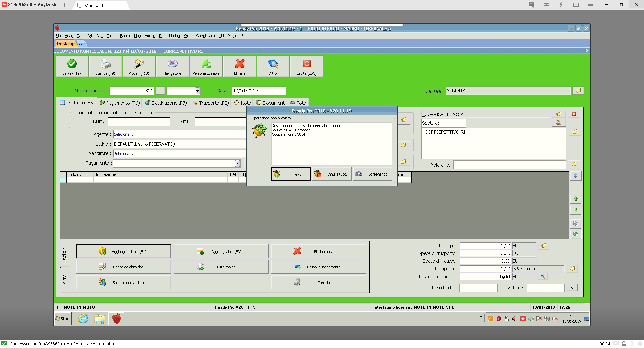
Task: Click folder icon beside Referente field
Action: [574, 164]
